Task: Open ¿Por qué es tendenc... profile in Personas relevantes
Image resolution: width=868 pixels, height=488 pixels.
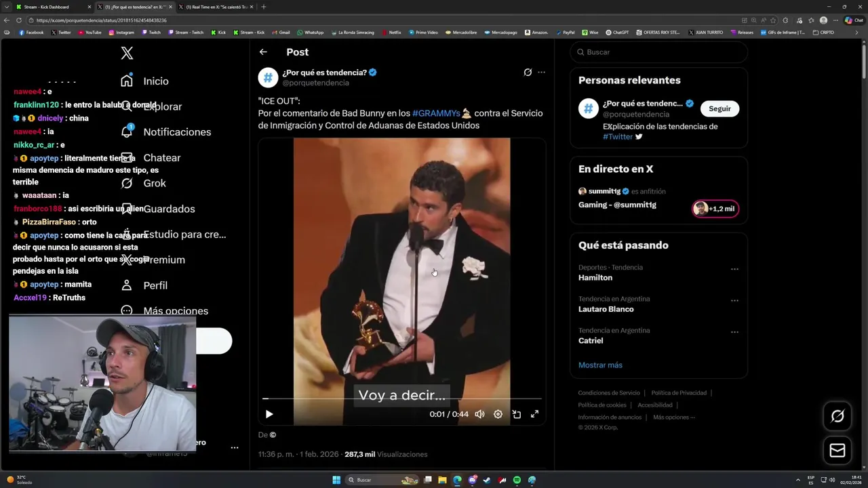Action: pos(643,103)
